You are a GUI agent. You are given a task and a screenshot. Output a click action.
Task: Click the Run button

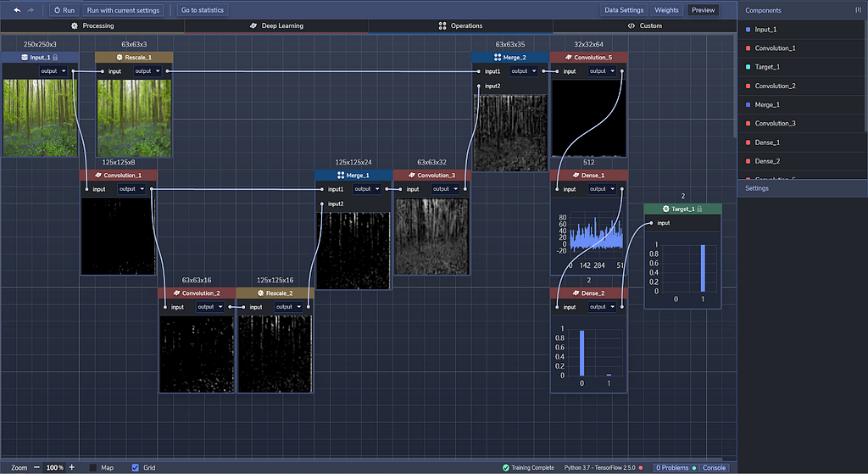[64, 10]
